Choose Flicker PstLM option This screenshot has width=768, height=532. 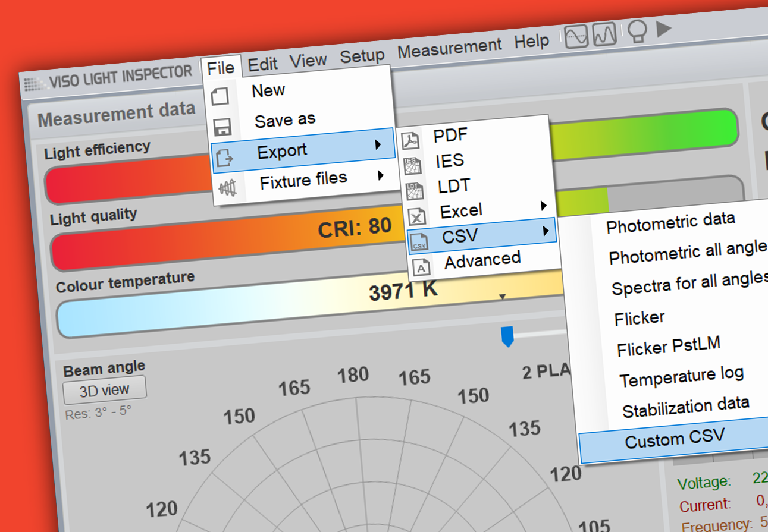click(669, 347)
